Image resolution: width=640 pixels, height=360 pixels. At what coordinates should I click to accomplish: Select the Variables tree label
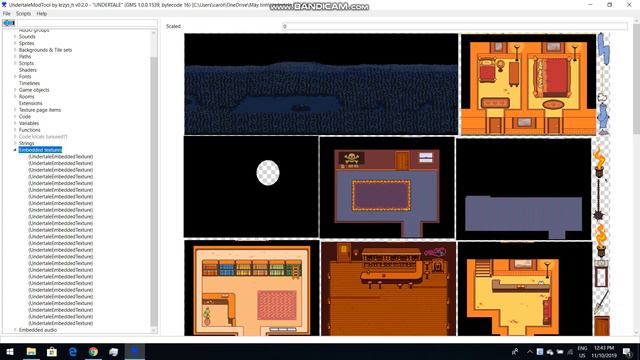[29, 123]
